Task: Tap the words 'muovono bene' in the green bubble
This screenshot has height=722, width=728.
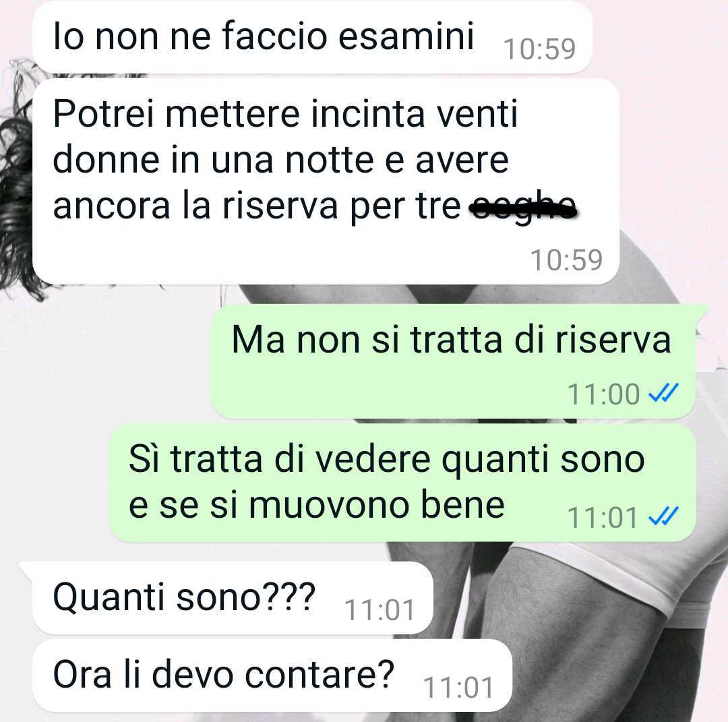Action: [x=377, y=505]
